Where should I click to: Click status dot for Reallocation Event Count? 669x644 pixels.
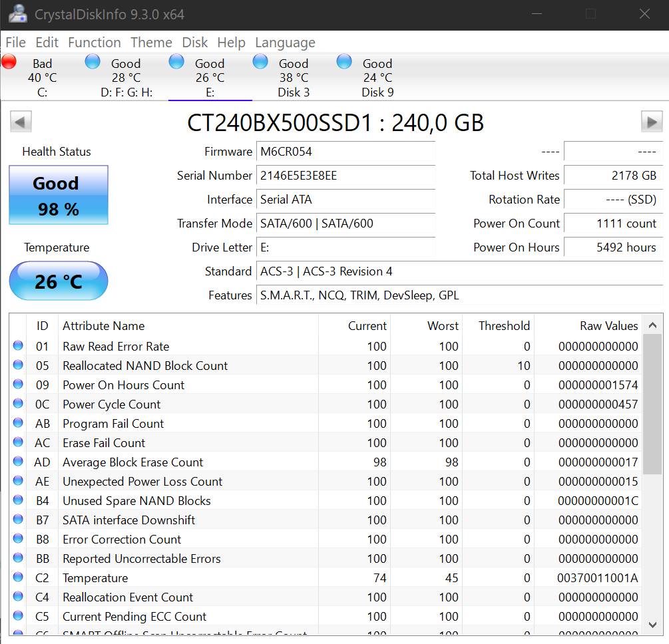tap(18, 596)
